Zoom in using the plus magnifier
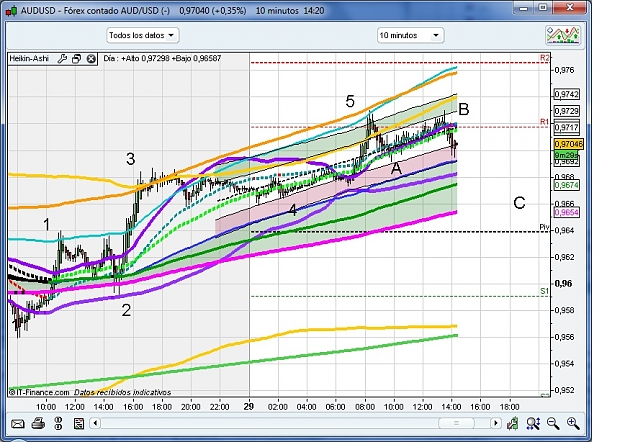Viewport: 625px width, 442px height. pos(573,423)
